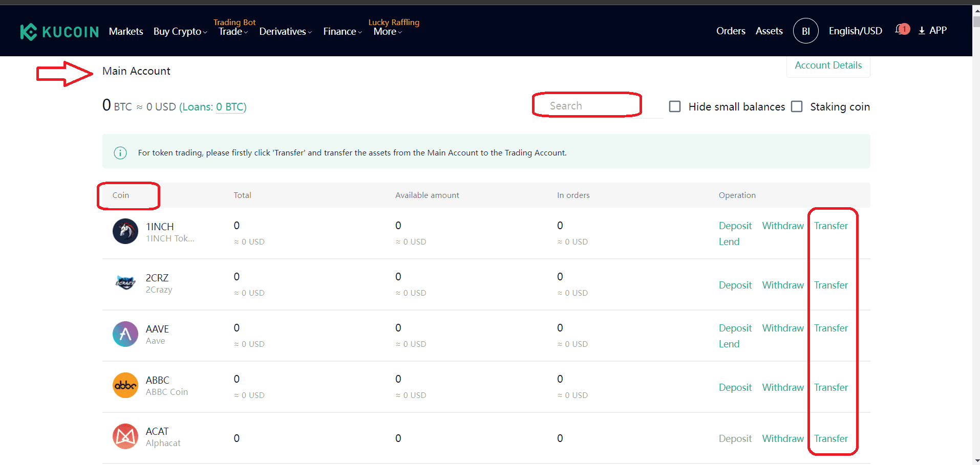Click Deposit for ABBC
The image size is (980, 465).
(735, 387)
